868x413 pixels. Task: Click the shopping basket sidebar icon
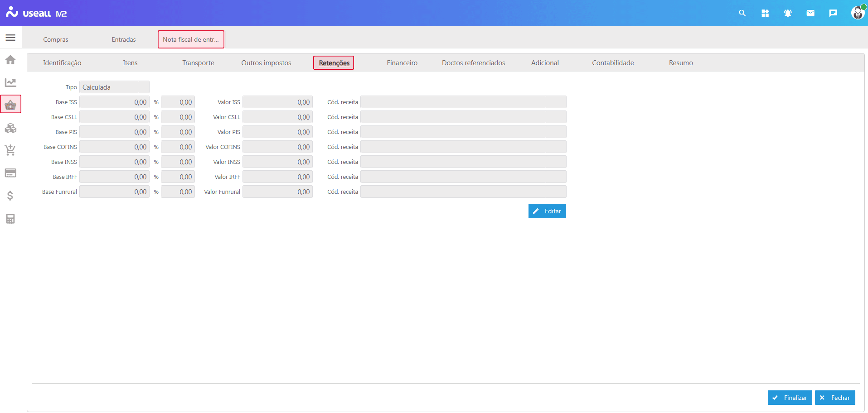[10, 105]
